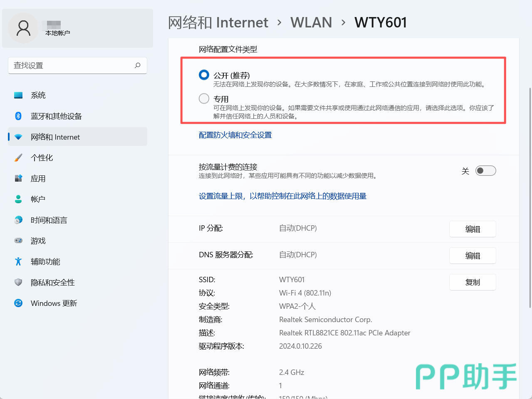The image size is (532, 399).
Task: Open Bluetooth and other devices icon
Action: pyautogui.click(x=18, y=116)
